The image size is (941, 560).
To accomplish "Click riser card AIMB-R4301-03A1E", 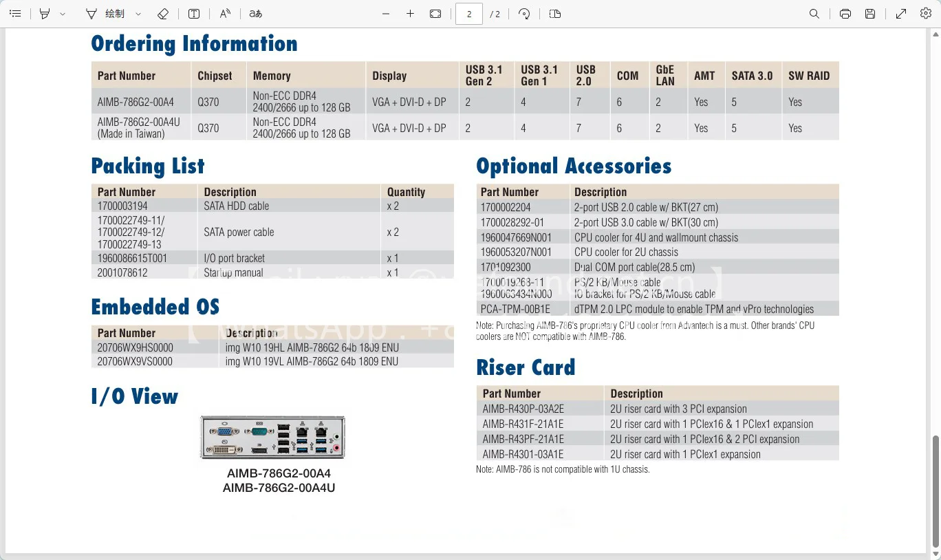I will tap(523, 454).
